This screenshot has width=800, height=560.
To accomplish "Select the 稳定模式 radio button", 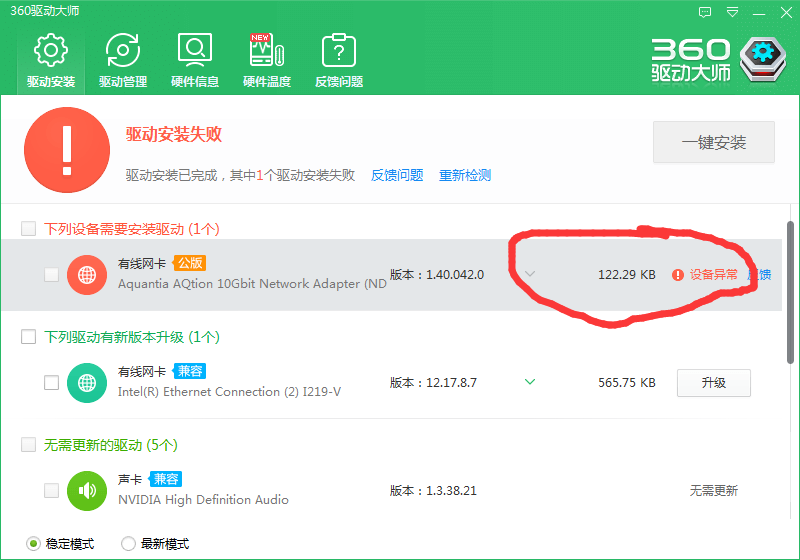I will click(33, 544).
